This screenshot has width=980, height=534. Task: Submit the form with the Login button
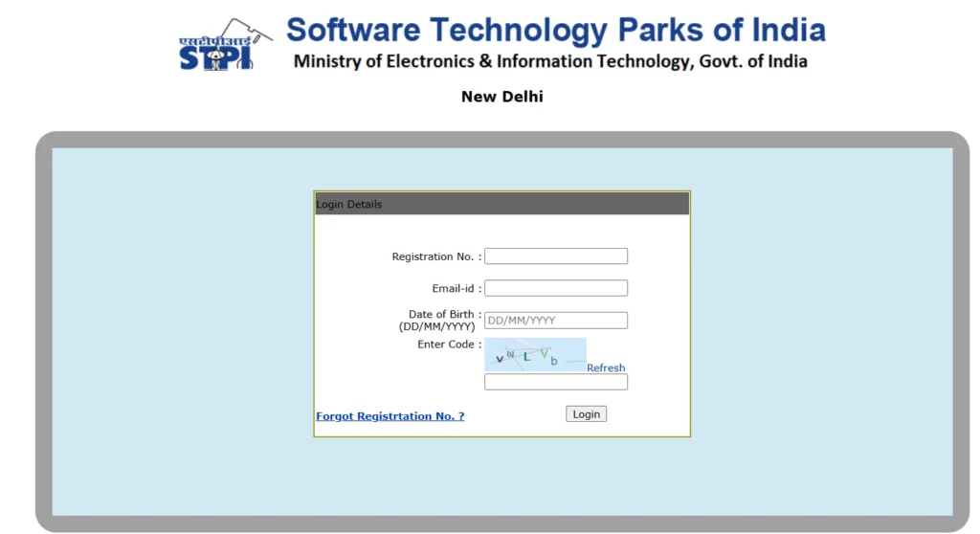[x=587, y=414]
